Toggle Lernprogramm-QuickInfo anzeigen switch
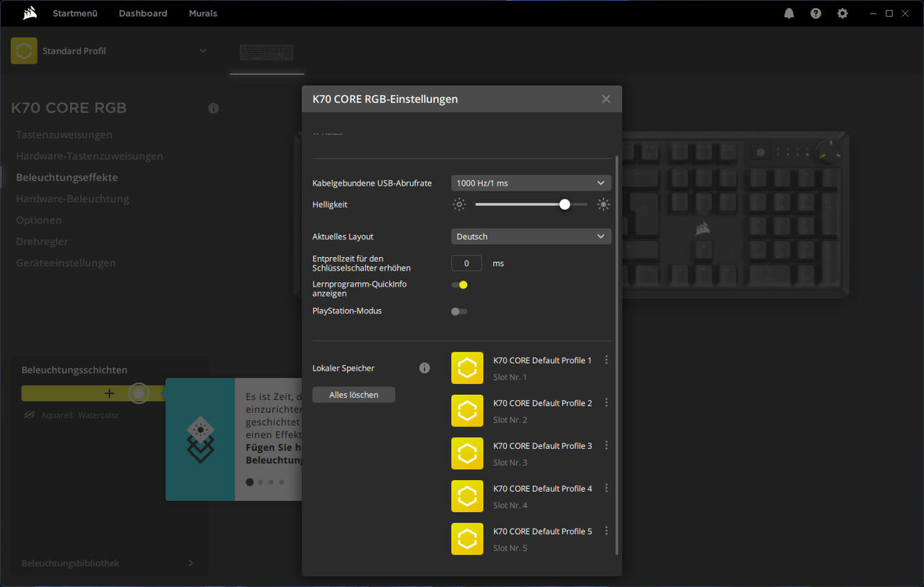Viewport: 924px width, 587px height. pos(459,284)
